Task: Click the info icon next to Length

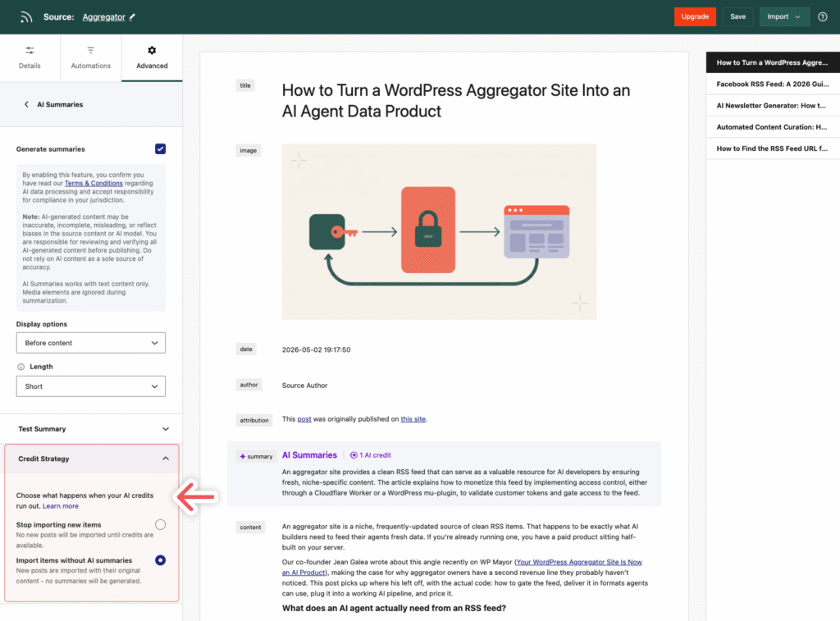Action: tap(21, 367)
